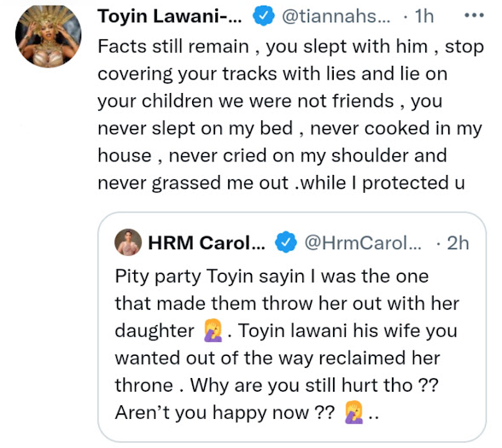Visit the @HrmCarol... handle
The image size is (502, 448).
tap(363, 243)
